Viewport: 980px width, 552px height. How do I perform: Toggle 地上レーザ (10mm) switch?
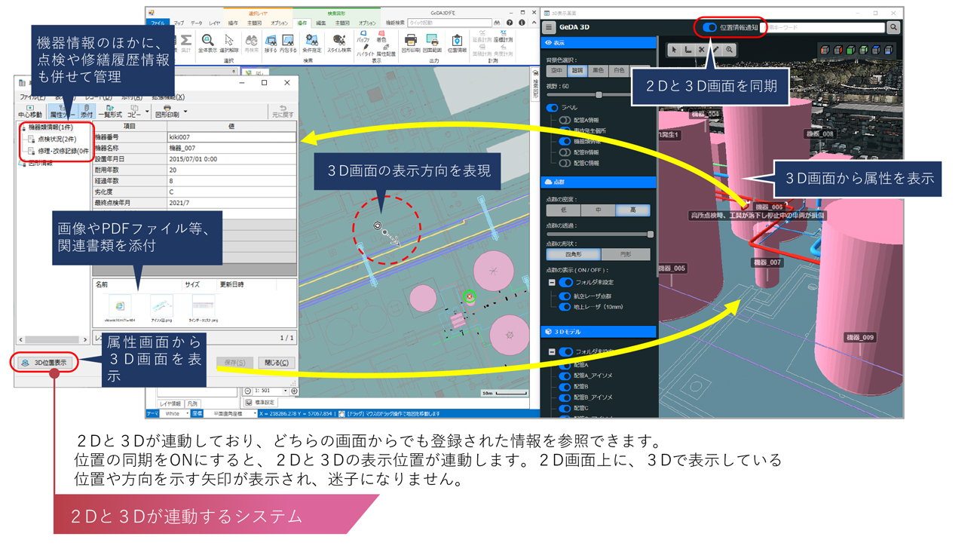565,307
